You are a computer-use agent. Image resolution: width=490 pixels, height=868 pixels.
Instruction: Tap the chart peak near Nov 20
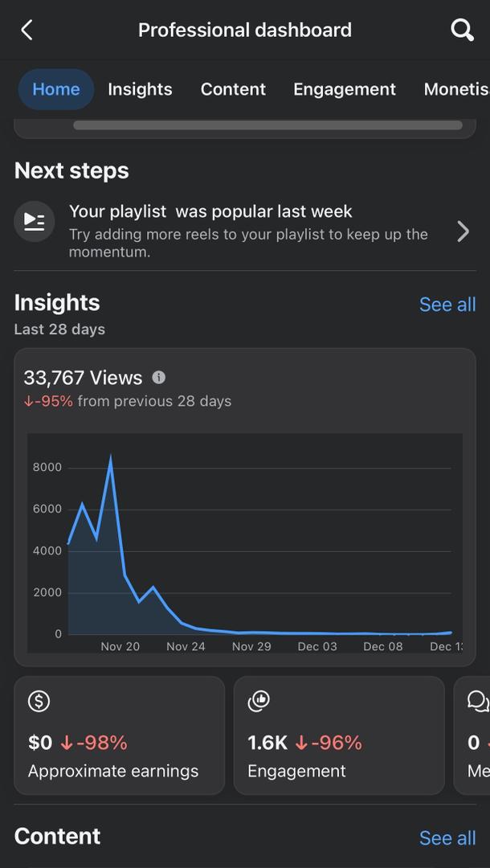[x=111, y=459]
